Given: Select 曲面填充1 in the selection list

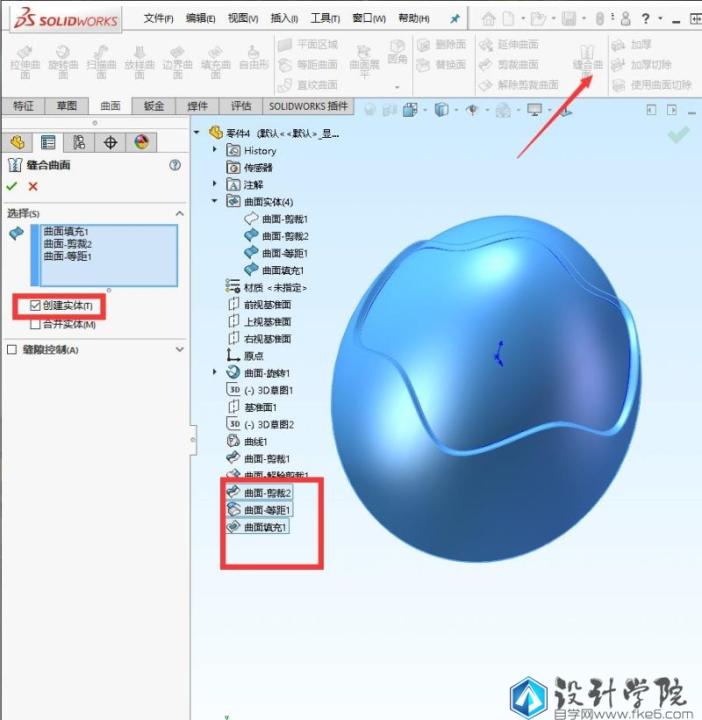Looking at the screenshot, I should click(x=67, y=231).
